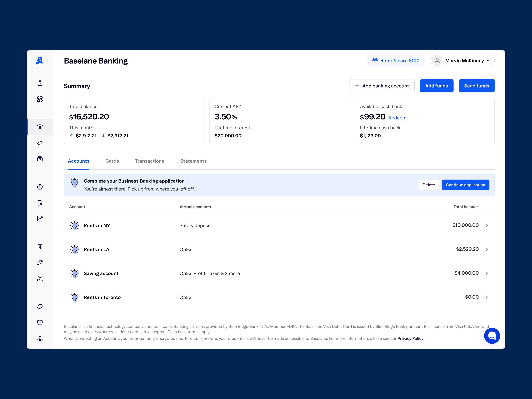Image resolution: width=532 pixels, height=399 pixels.
Task: Click the Virtual accounts column header
Action: (x=195, y=207)
